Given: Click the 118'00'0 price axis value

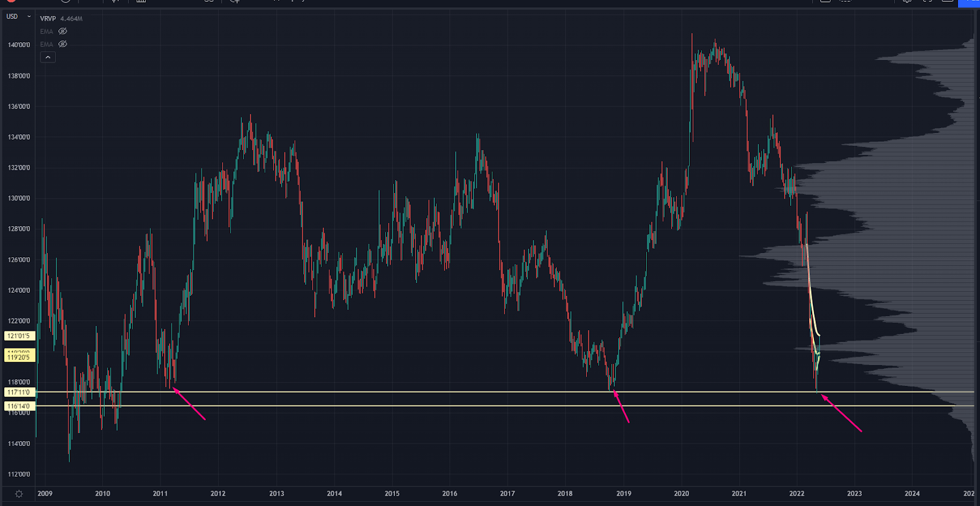Looking at the screenshot, I should tap(18, 382).
